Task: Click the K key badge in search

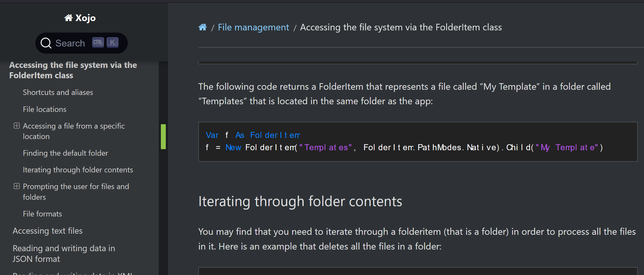Action: tap(112, 42)
